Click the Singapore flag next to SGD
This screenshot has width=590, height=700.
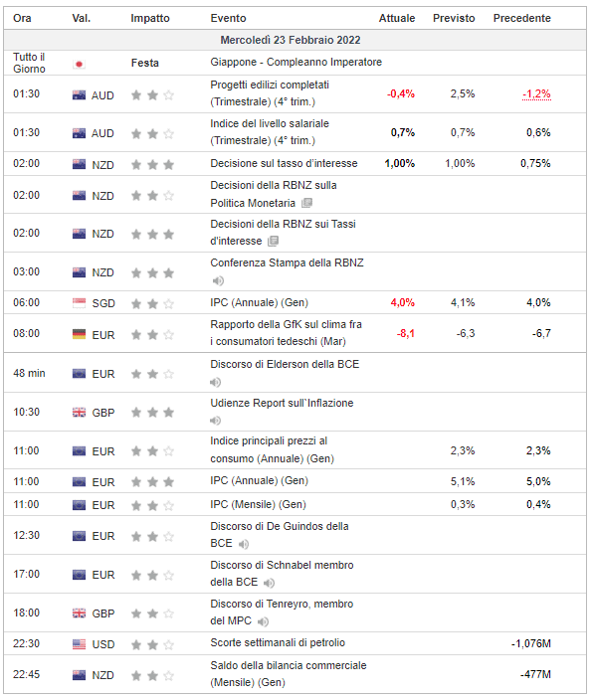tap(79, 303)
